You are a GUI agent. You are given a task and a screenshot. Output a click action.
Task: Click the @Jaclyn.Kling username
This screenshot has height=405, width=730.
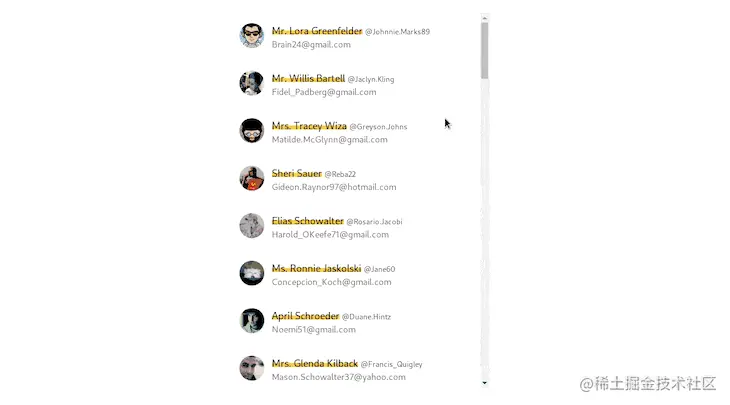(371, 79)
